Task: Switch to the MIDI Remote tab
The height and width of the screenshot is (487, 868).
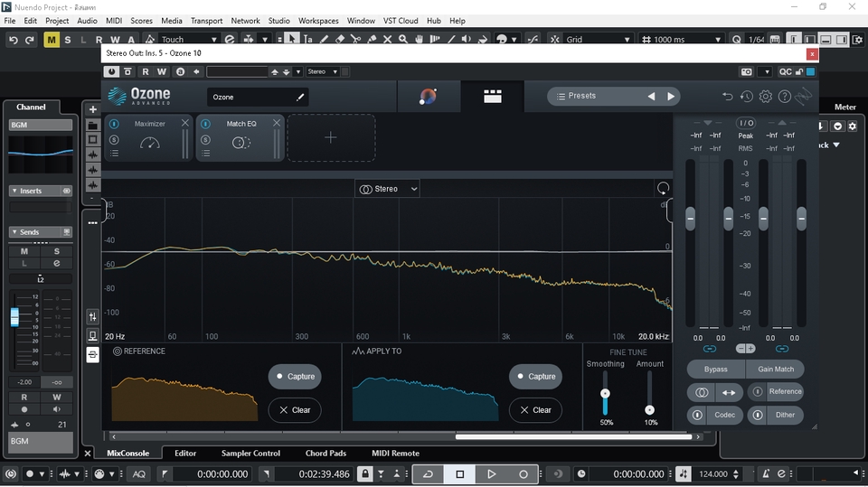Action: point(395,453)
